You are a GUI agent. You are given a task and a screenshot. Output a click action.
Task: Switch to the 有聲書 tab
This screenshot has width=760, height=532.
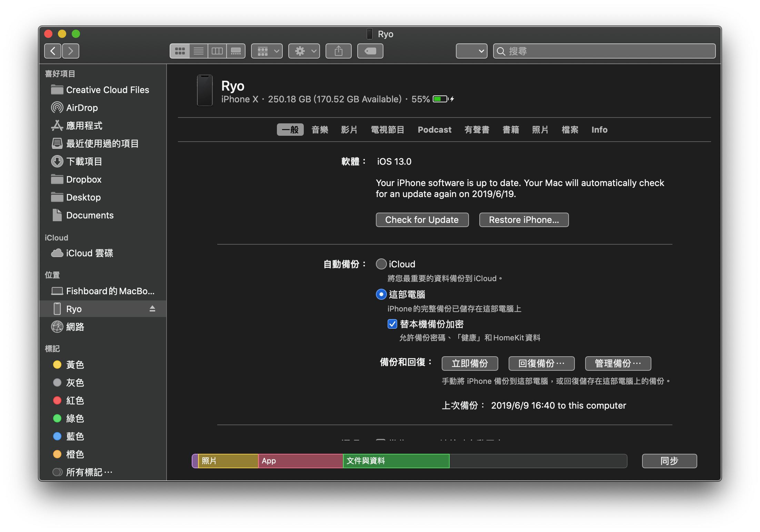pyautogui.click(x=477, y=130)
